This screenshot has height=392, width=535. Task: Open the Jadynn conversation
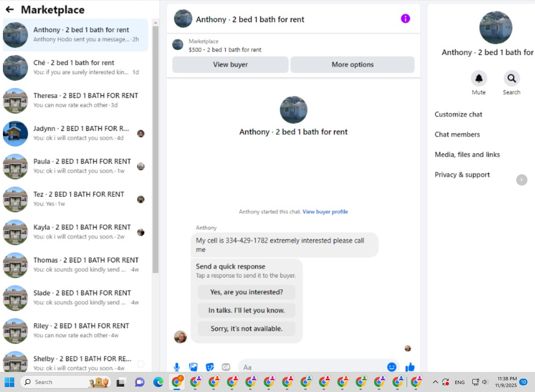(75, 133)
